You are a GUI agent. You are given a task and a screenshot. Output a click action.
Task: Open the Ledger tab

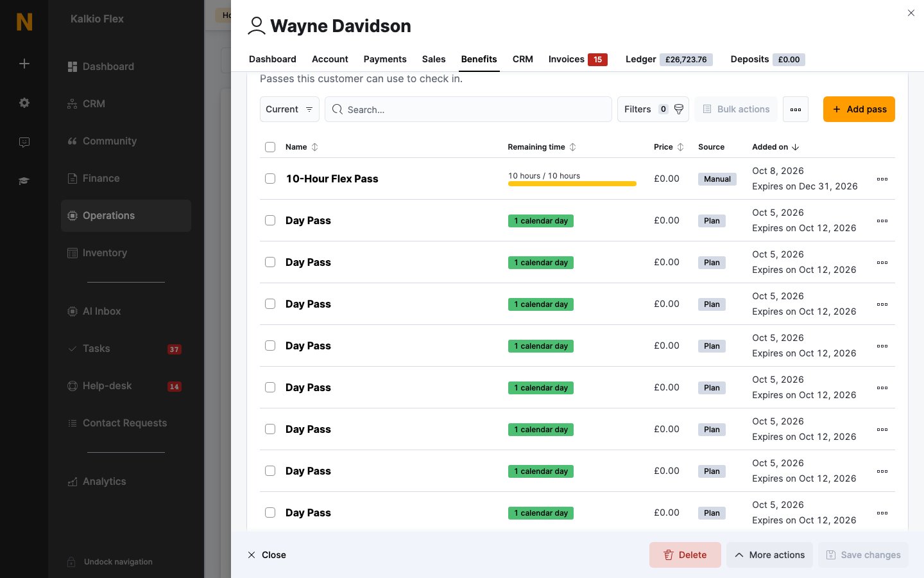click(x=669, y=59)
